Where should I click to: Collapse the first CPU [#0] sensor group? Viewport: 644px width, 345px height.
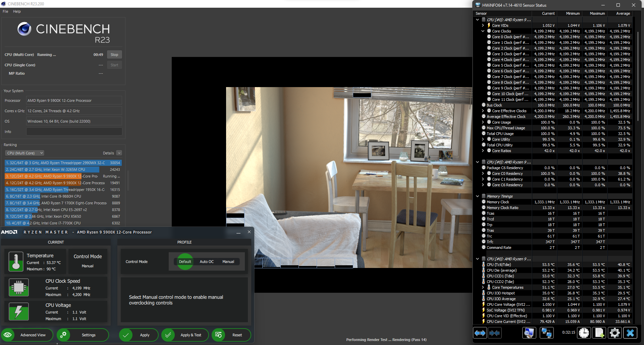[x=477, y=20]
